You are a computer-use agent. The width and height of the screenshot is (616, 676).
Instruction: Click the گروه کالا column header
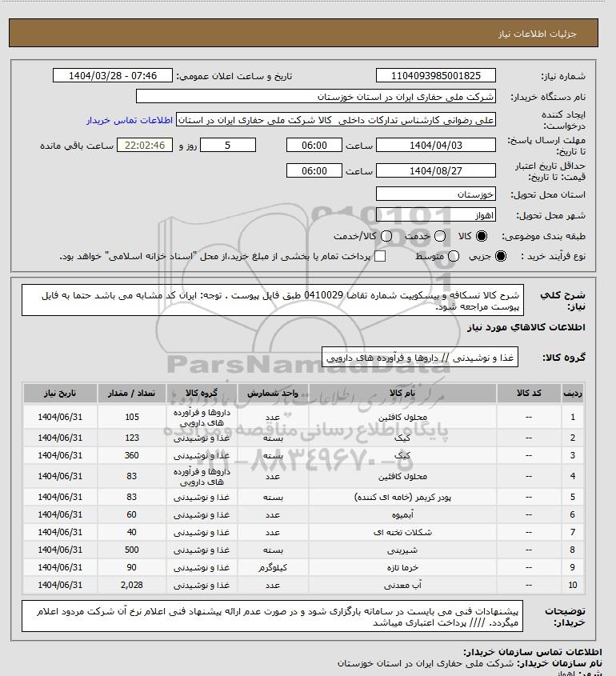[x=202, y=393]
